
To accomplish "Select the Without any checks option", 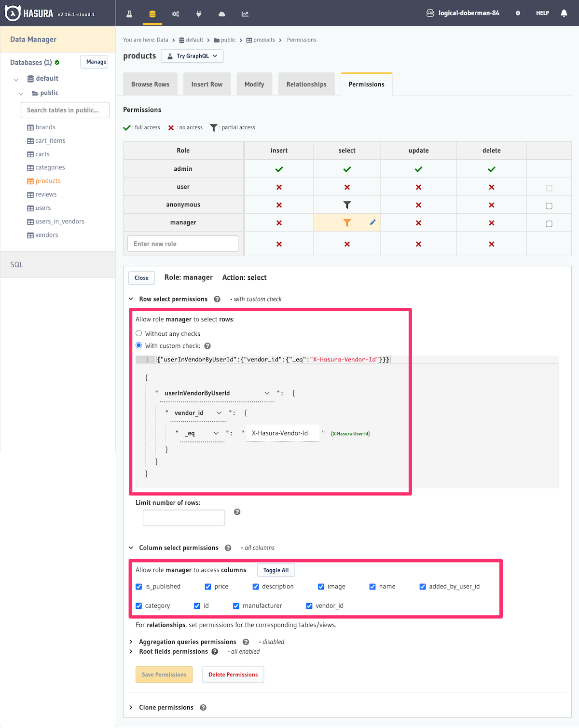I will tap(138, 333).
